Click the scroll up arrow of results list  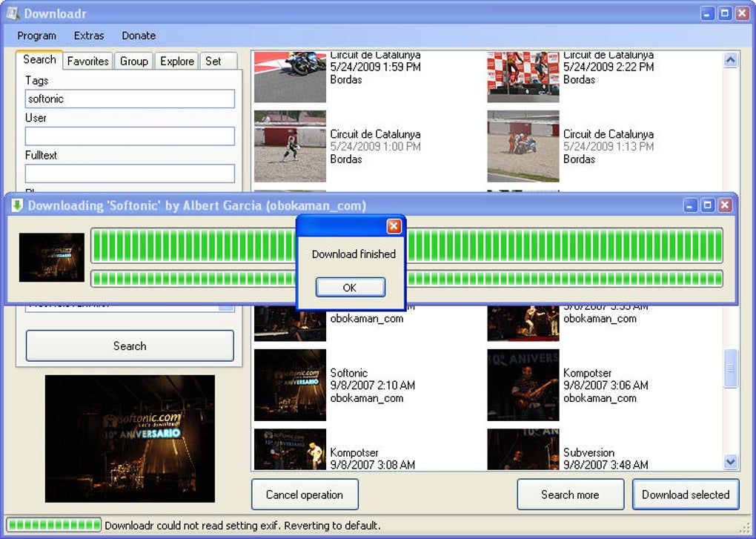click(731, 60)
